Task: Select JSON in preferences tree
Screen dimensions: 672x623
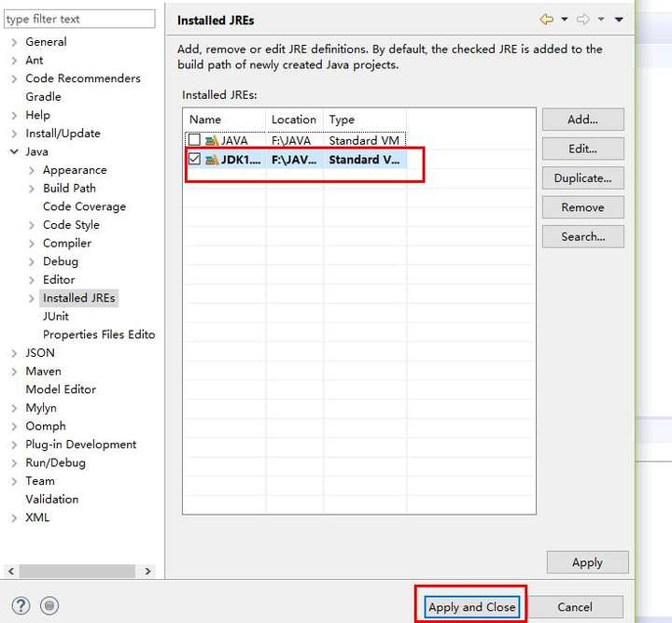Action: (40, 353)
